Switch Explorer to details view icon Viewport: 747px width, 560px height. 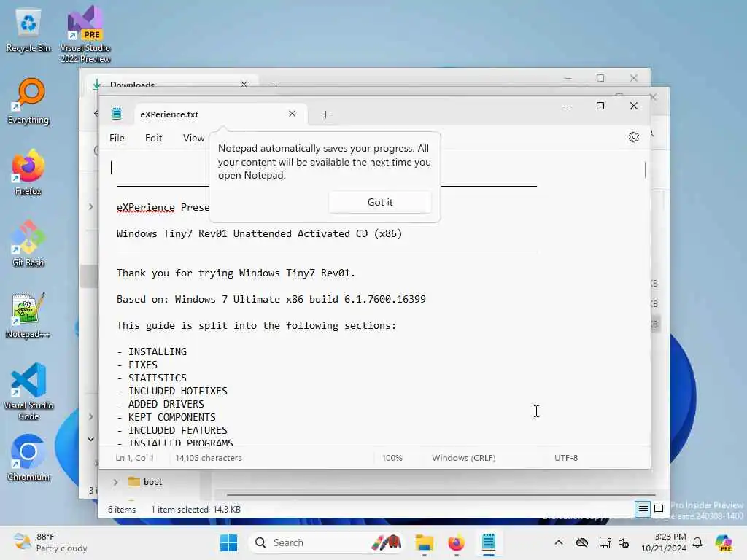[643, 510]
